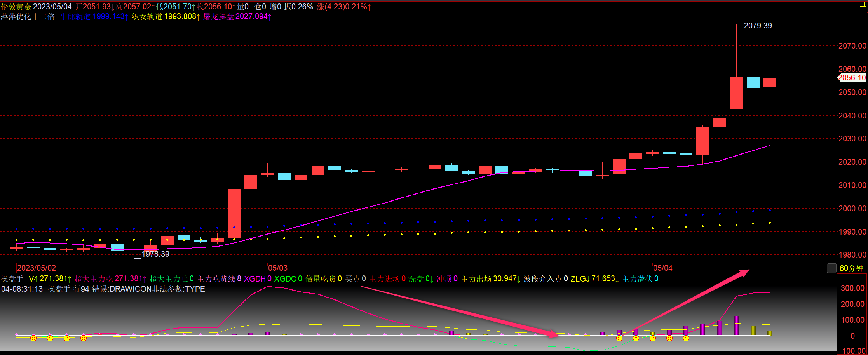868x355 pixels.
Task: Open the 操盘手 indicator name label
Action: point(12,279)
